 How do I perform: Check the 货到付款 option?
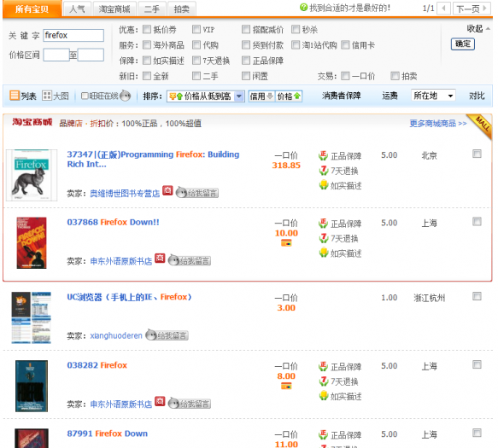[246, 44]
